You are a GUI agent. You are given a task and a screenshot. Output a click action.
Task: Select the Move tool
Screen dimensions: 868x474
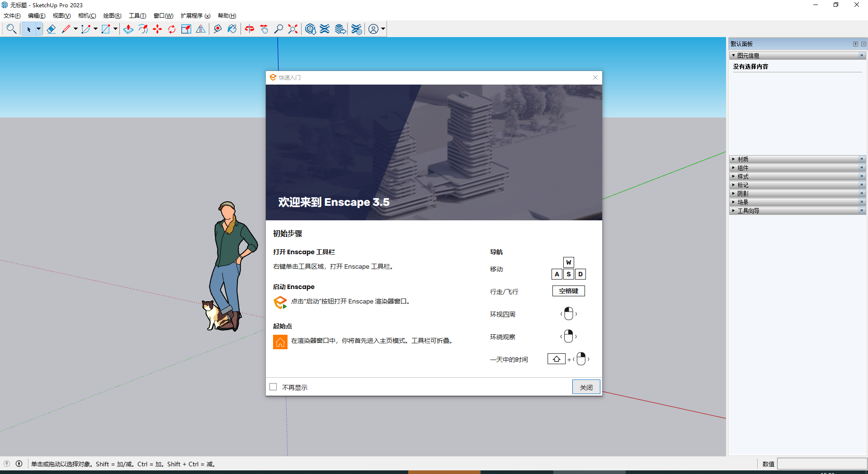pos(157,28)
